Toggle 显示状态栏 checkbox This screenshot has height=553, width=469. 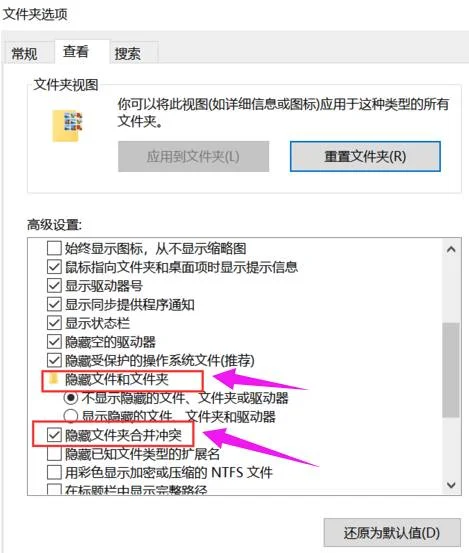pos(54,323)
